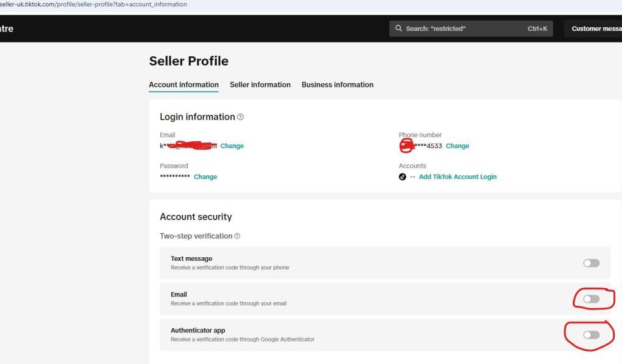The image size is (622, 364).
Task: Click the help icon beside Login information
Action: point(241,117)
